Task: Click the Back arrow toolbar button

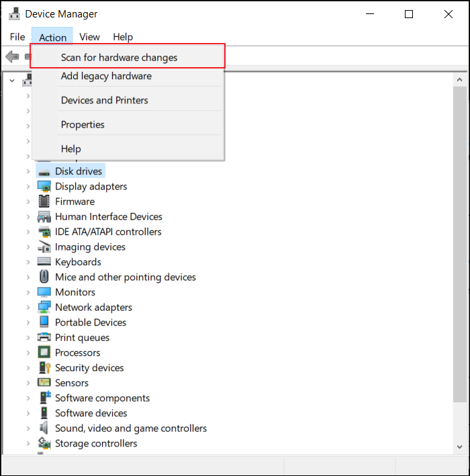Action: 12,56
